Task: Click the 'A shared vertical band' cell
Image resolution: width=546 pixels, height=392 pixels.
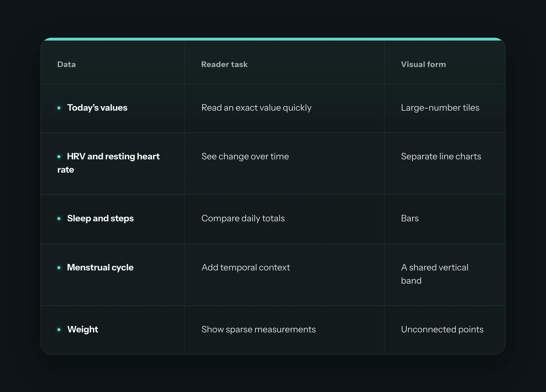Action: click(x=445, y=275)
